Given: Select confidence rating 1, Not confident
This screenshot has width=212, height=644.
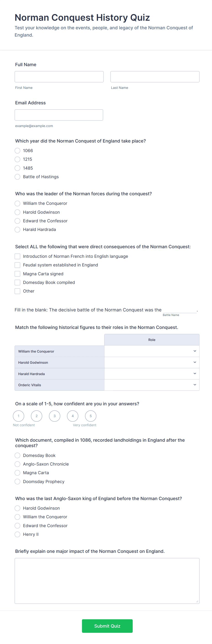Looking at the screenshot, I should coord(18,416).
